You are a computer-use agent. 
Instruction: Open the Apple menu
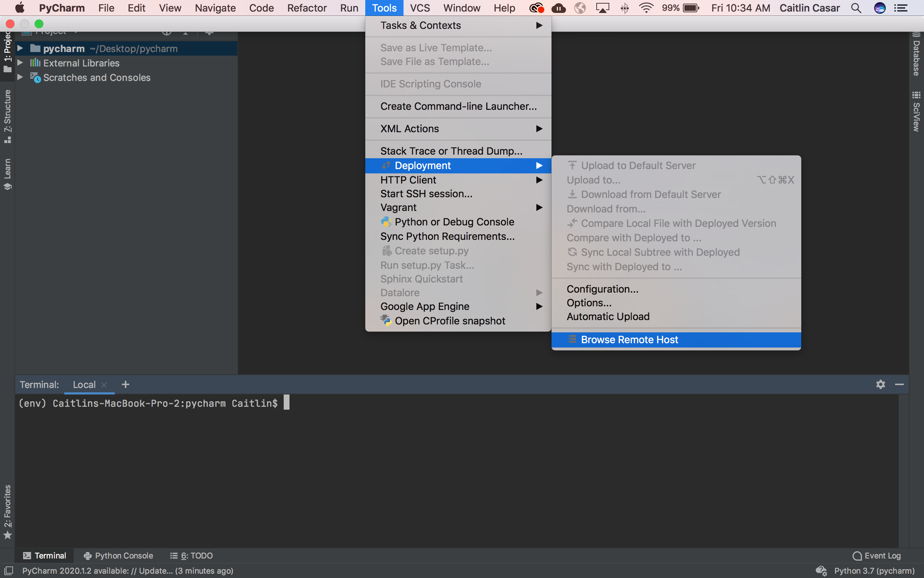click(19, 8)
